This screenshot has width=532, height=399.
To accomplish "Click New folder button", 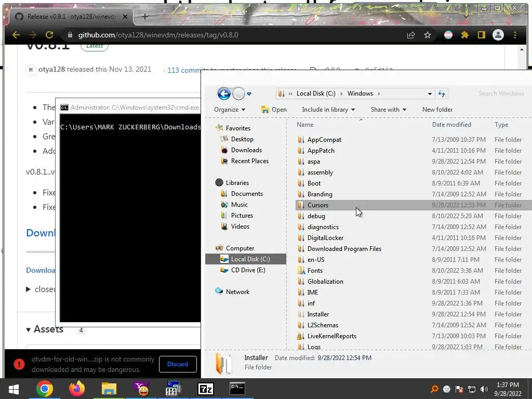I will [x=437, y=110].
